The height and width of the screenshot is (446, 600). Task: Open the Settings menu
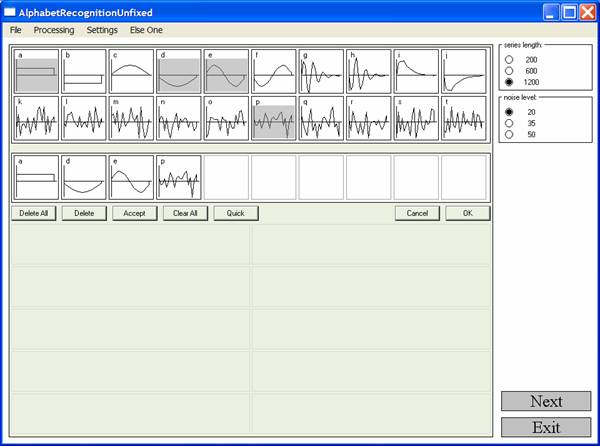(x=102, y=30)
